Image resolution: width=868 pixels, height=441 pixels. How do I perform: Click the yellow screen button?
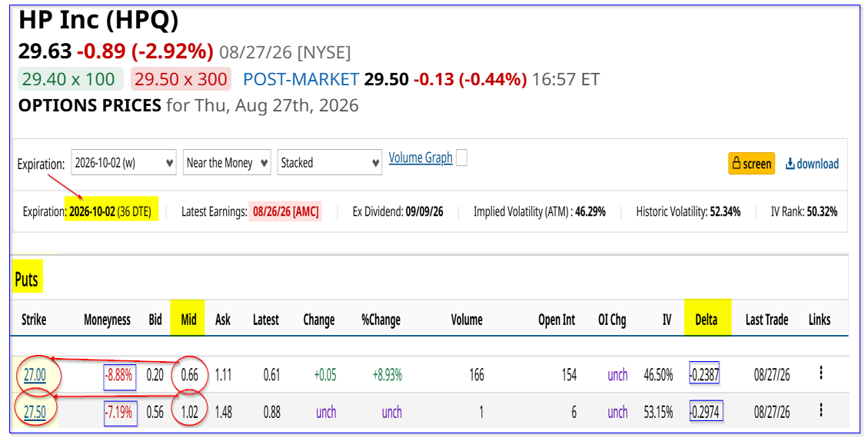coord(751,163)
